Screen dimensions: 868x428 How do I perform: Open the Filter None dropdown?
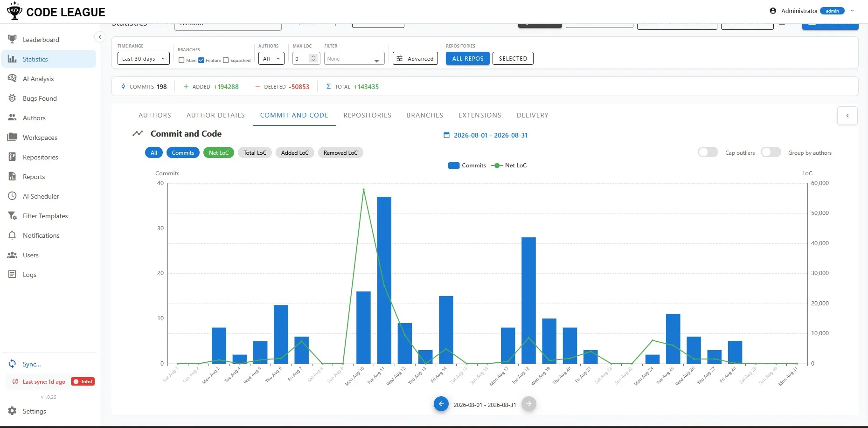click(354, 58)
